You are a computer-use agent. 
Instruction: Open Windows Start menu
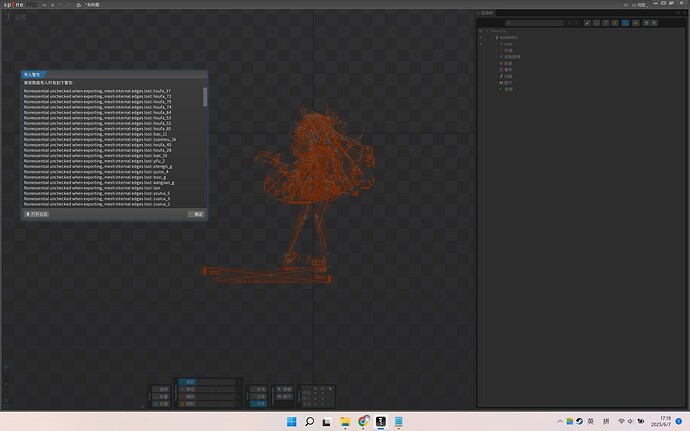291,422
